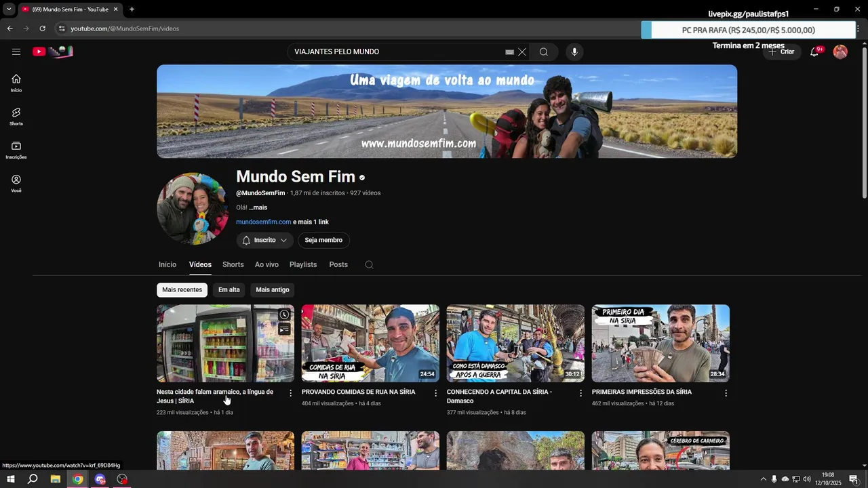Select the Mais recentes filter chip
This screenshot has width=868, height=488.
[x=182, y=290]
